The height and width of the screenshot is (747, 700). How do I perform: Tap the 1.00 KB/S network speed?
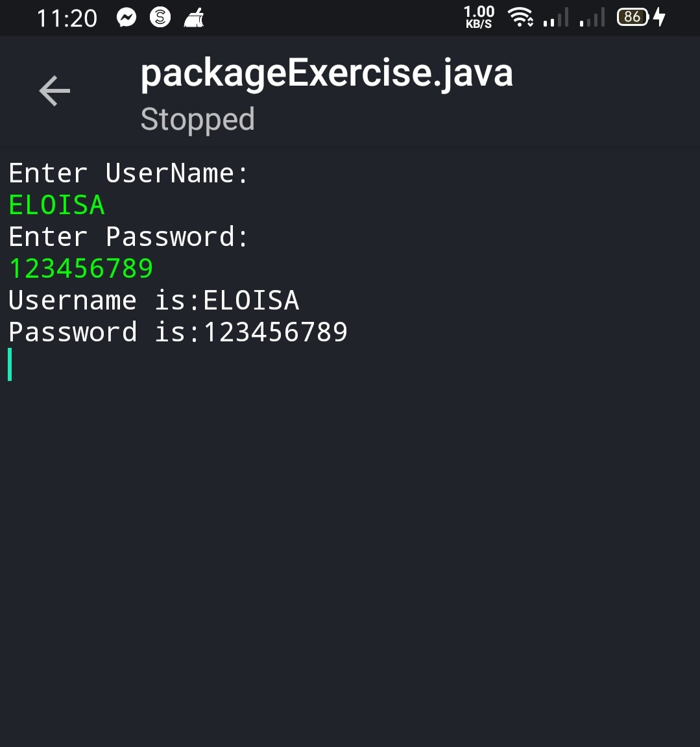coord(479,17)
